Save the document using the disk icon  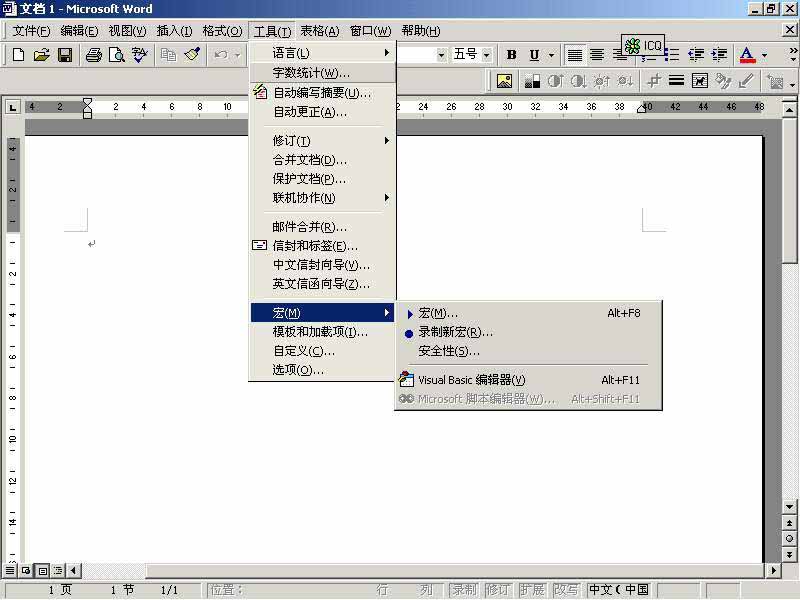point(65,57)
